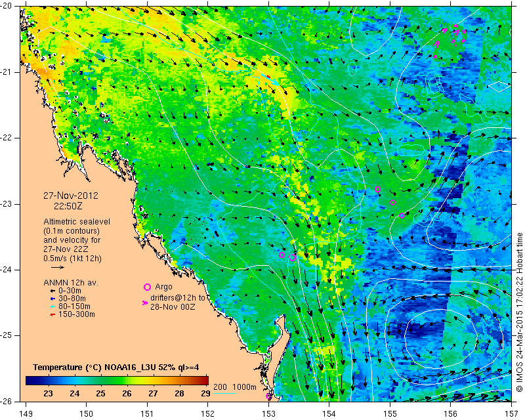Click the color bar tick label 26
This screenshot has width=525, height=420.
point(127,393)
